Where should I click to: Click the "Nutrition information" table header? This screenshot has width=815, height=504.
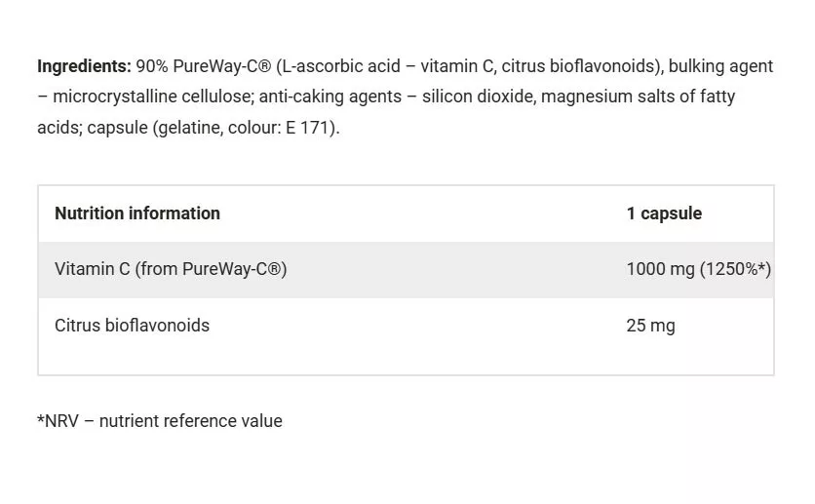pyautogui.click(x=137, y=213)
